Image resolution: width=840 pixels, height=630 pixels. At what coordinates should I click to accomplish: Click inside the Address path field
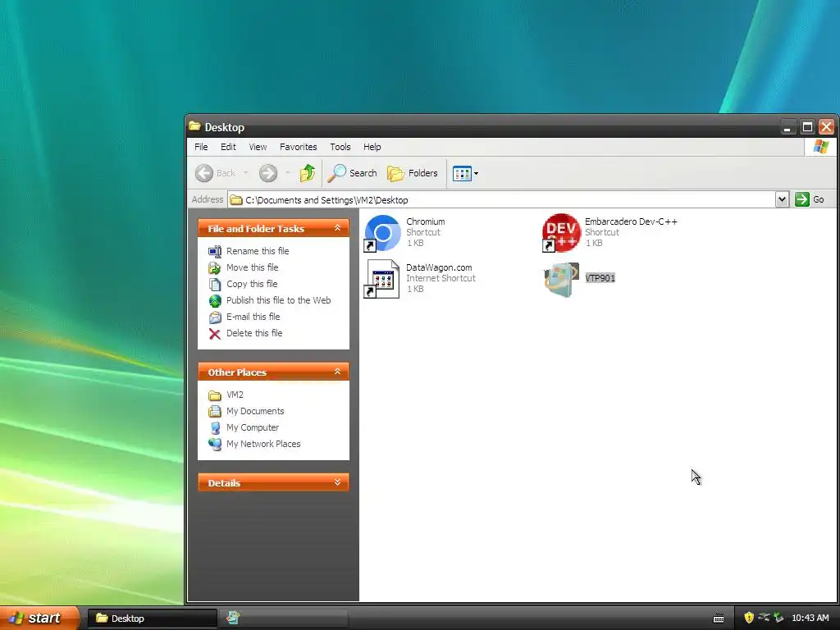pos(501,200)
